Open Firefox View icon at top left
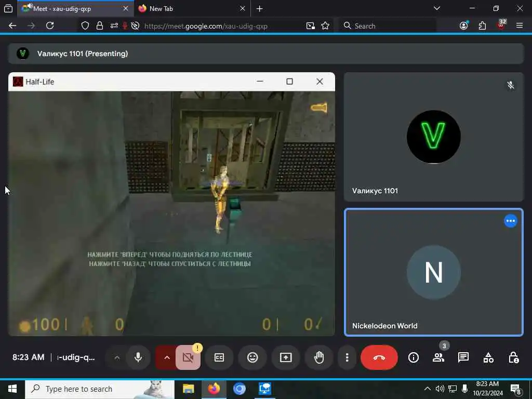 pos(8,8)
